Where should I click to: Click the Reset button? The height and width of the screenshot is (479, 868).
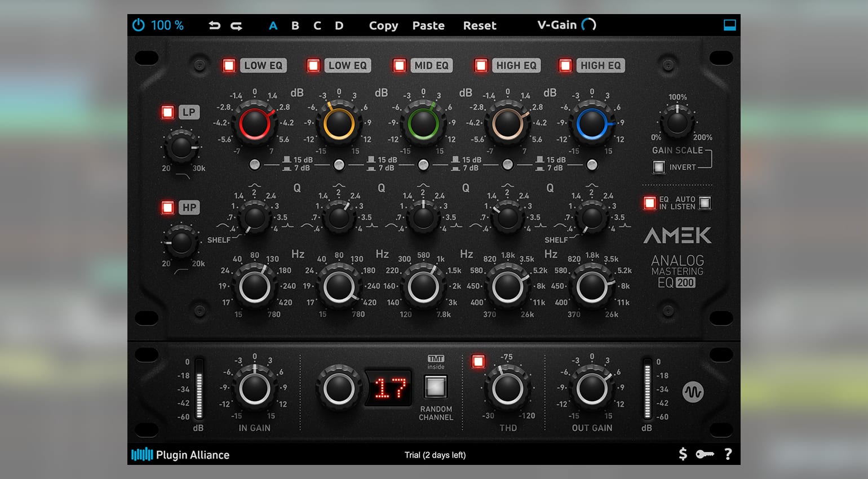pos(480,25)
